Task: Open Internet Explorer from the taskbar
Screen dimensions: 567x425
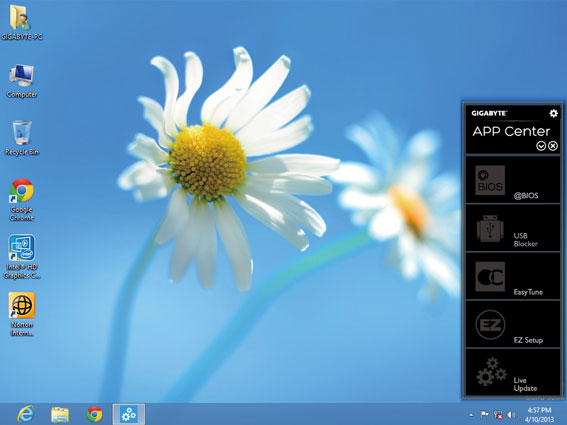Action: pos(26,414)
